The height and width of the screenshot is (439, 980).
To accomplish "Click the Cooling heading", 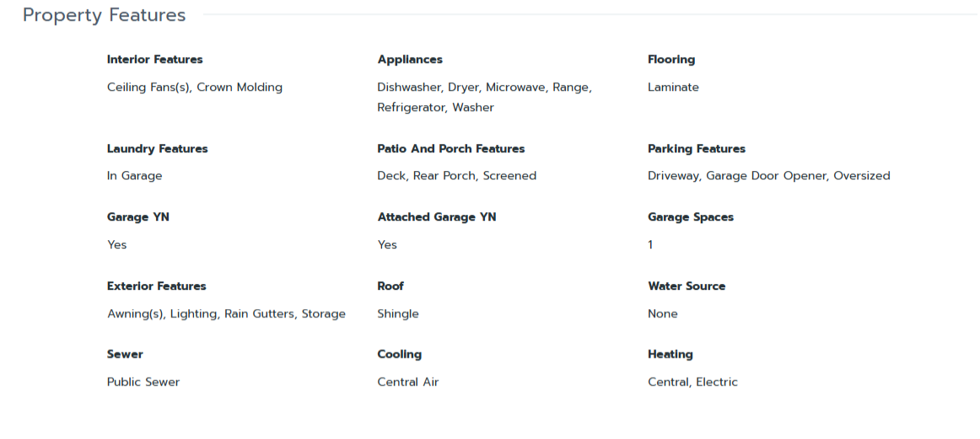I will (400, 355).
